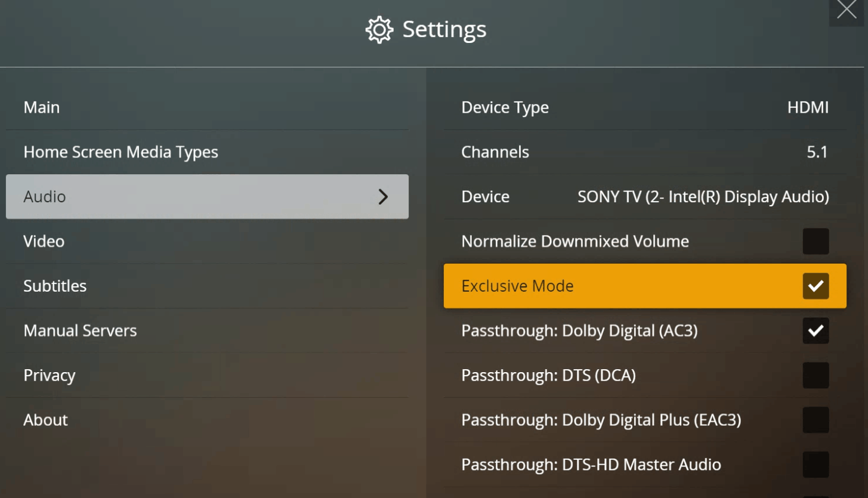Image resolution: width=868 pixels, height=498 pixels.
Task: Select the Audio settings category
Action: click(179, 197)
